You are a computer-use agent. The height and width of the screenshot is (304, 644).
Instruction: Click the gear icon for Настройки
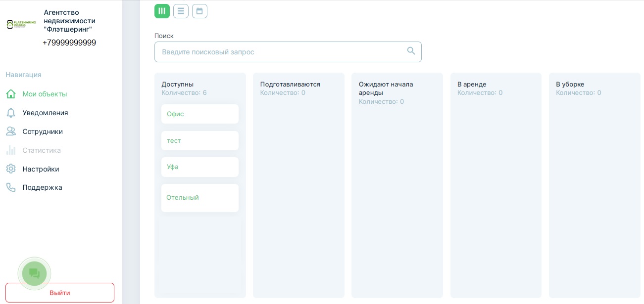[x=11, y=169]
